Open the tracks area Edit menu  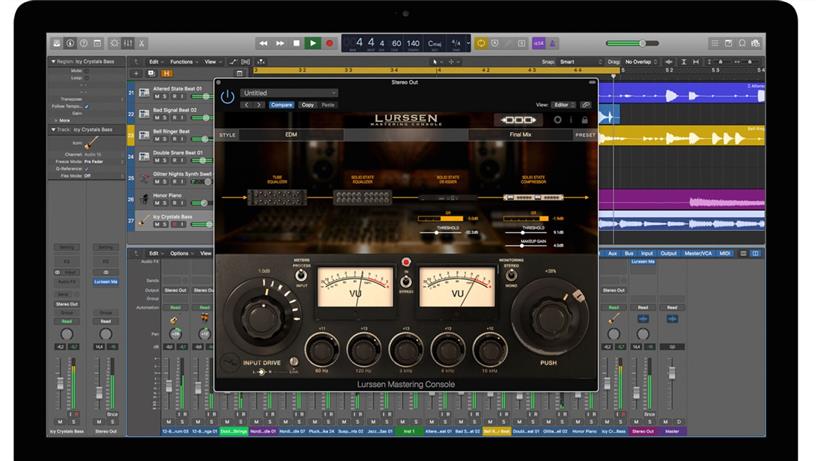tap(155, 62)
